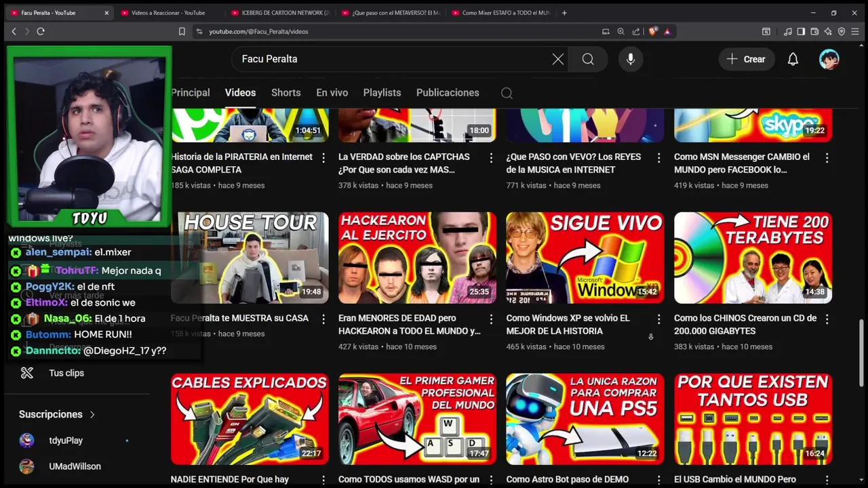This screenshot has width=868, height=488.
Task: Click the Crear button
Action: (747, 59)
